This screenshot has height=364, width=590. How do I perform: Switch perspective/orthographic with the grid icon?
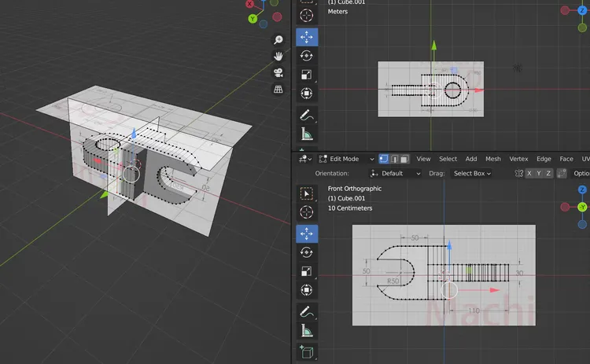(x=278, y=89)
